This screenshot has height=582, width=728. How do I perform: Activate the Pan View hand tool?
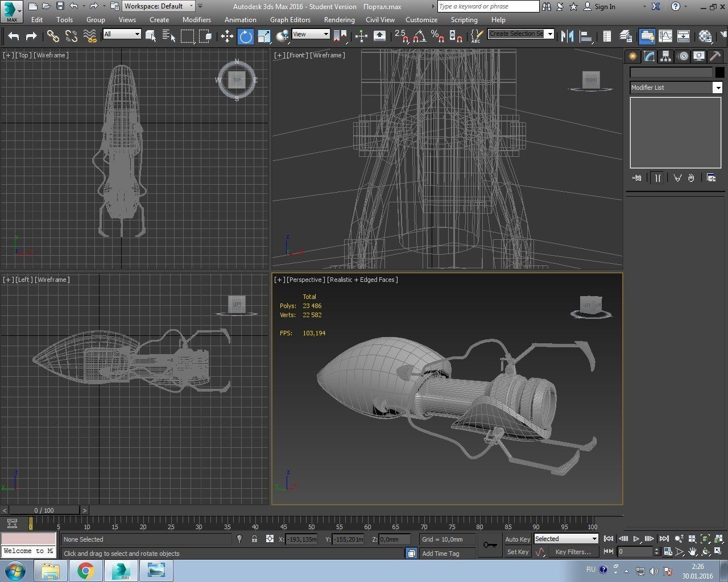[x=693, y=551]
